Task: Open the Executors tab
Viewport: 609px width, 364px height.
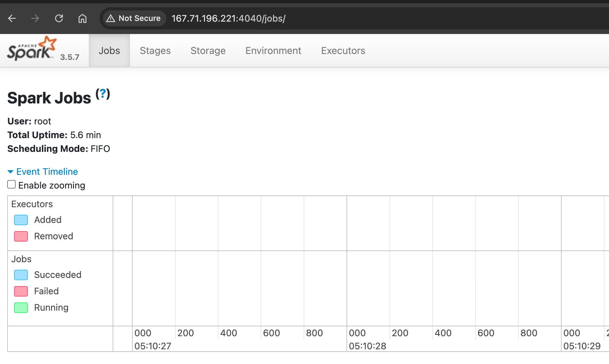Action: (x=343, y=51)
